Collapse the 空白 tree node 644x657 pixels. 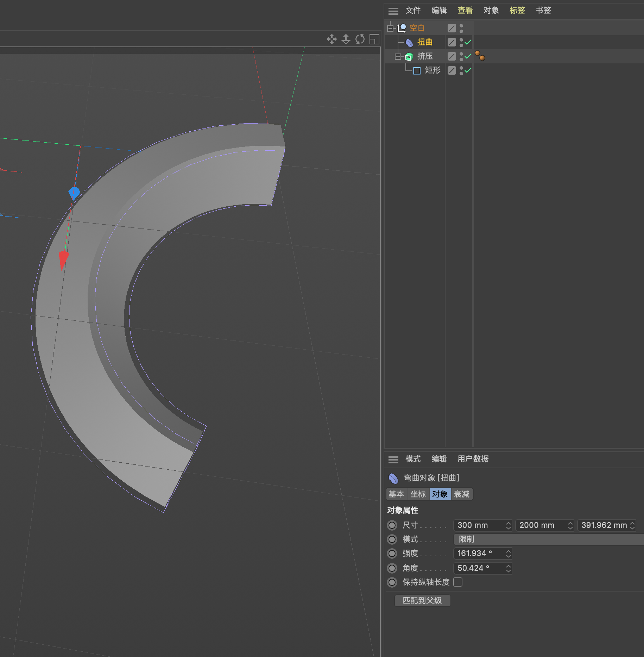pyautogui.click(x=390, y=28)
